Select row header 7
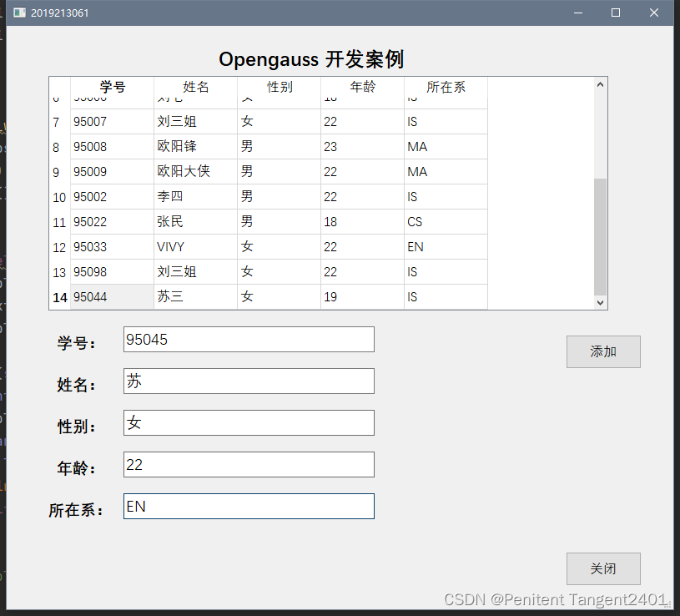 coord(60,122)
